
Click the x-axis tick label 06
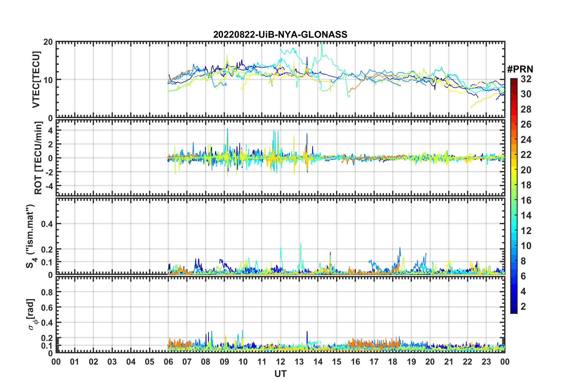coord(168,362)
